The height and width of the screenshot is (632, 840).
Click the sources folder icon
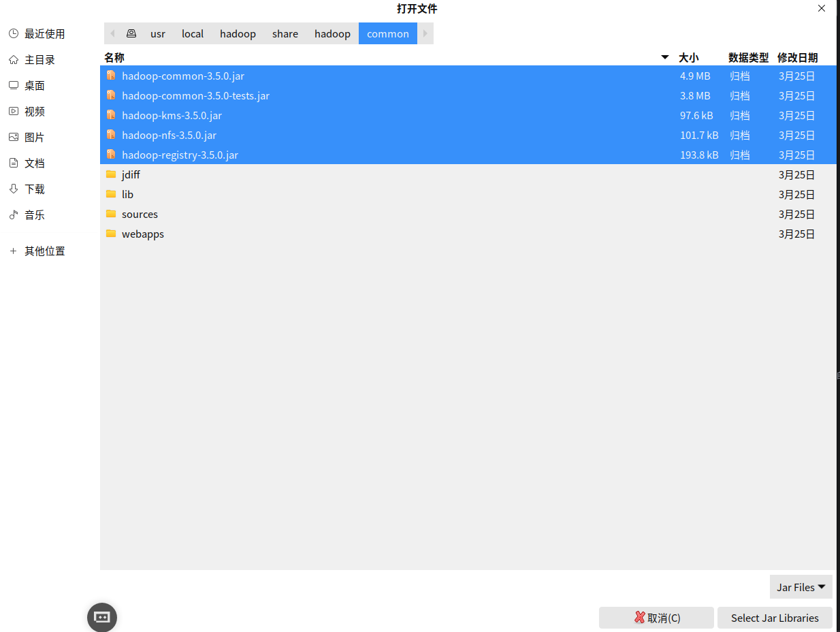click(x=111, y=214)
